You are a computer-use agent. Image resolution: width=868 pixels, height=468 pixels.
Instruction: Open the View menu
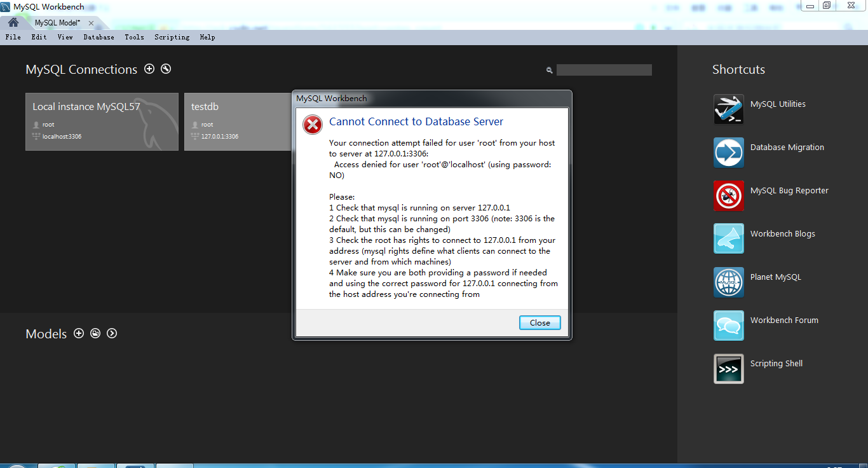(65, 37)
